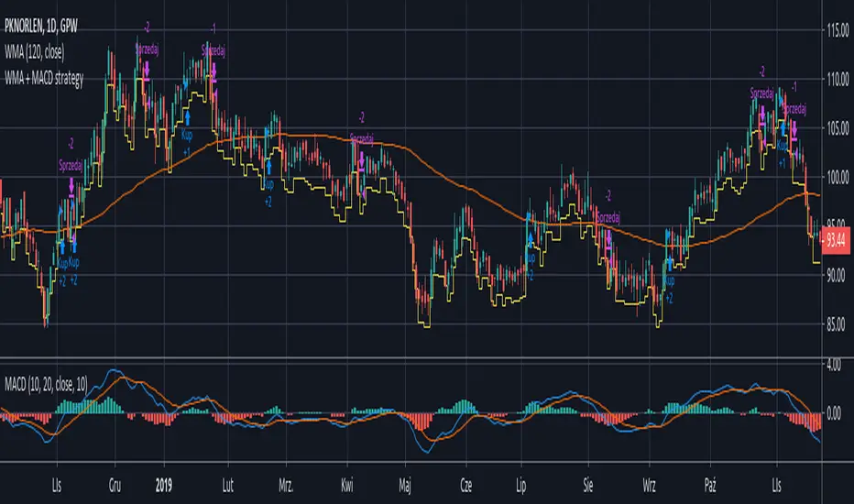The height and width of the screenshot is (504, 854).
Task: Select the WMA (120, close) indicator label
Action: tap(34, 52)
